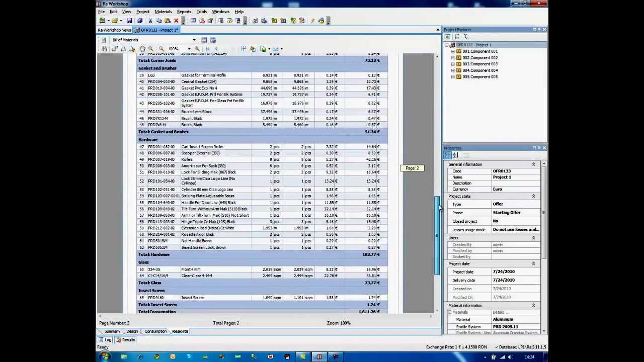Close the OFR0133 document tab with X

(x=438, y=30)
